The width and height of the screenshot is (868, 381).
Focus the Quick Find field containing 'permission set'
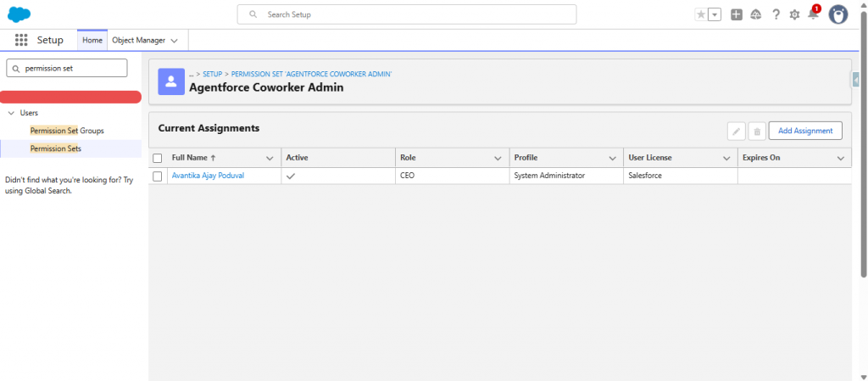(x=67, y=68)
